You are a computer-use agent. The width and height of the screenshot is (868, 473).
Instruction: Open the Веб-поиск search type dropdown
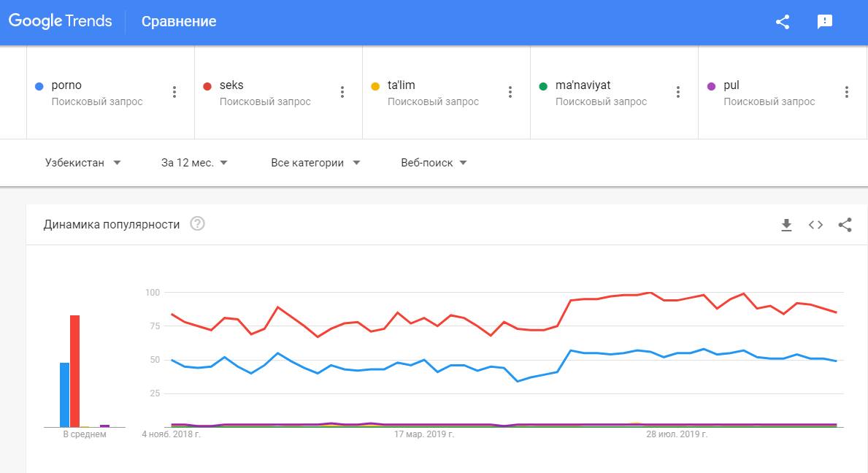point(434,163)
